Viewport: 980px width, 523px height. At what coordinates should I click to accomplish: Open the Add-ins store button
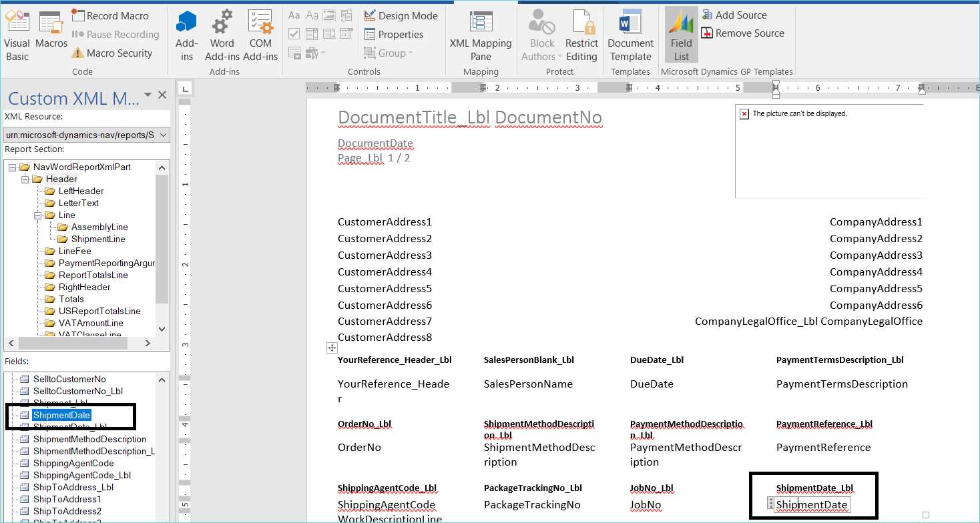[187, 36]
